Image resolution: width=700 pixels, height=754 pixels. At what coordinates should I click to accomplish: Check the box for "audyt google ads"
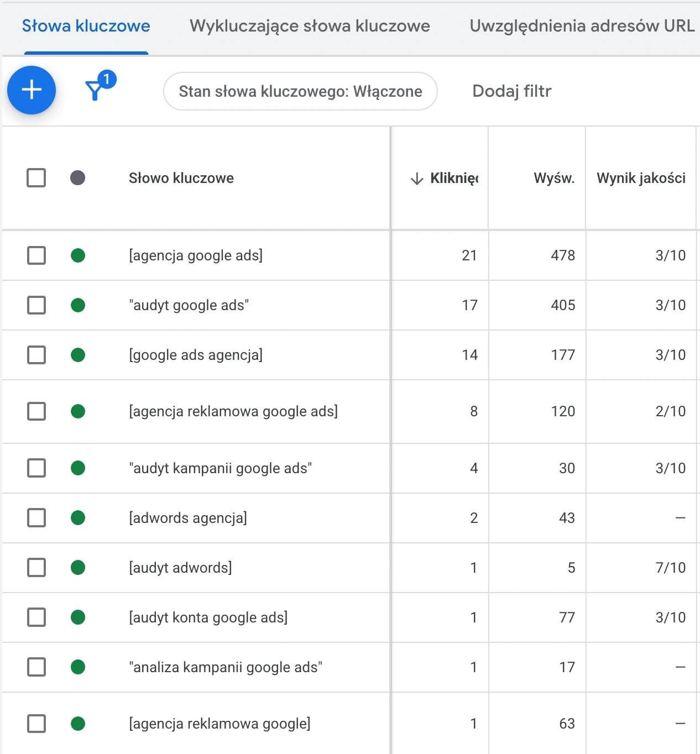click(36, 305)
